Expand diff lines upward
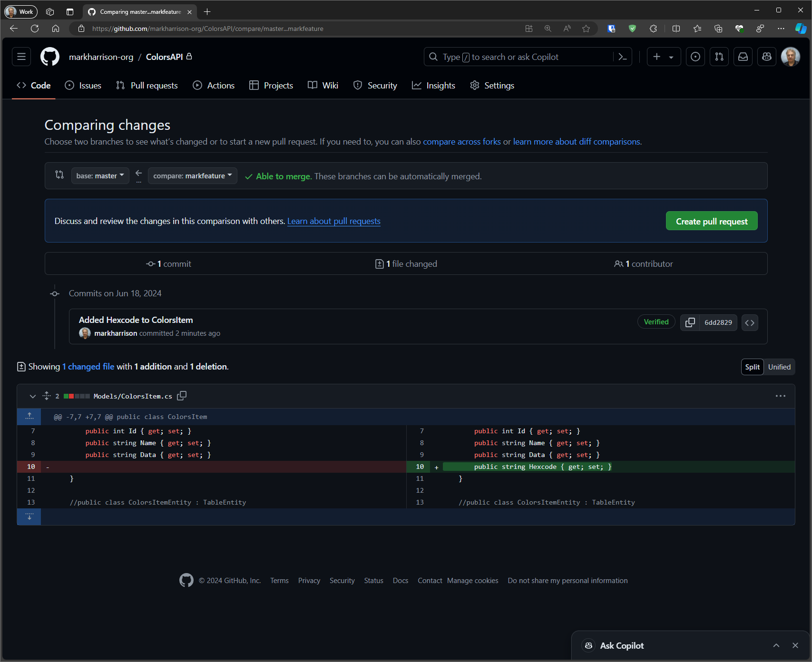Viewport: 812px width, 662px height. 29,416
